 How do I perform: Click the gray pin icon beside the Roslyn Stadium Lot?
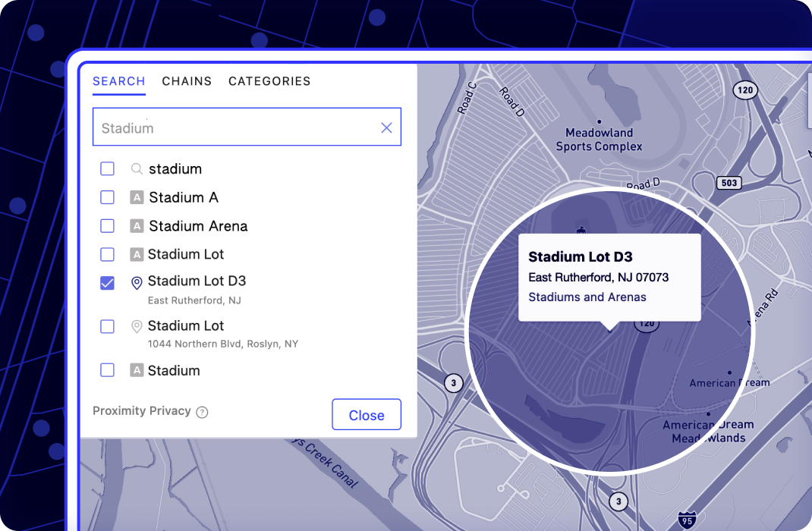click(137, 326)
